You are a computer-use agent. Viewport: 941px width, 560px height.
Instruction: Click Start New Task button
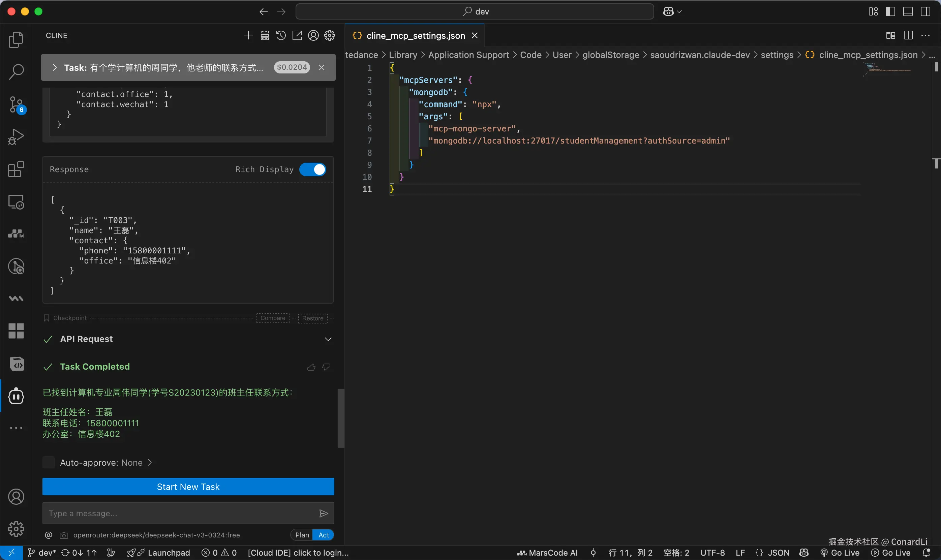click(188, 487)
